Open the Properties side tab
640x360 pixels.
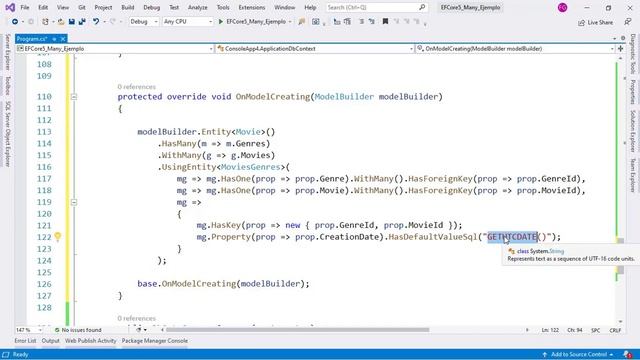click(x=633, y=92)
